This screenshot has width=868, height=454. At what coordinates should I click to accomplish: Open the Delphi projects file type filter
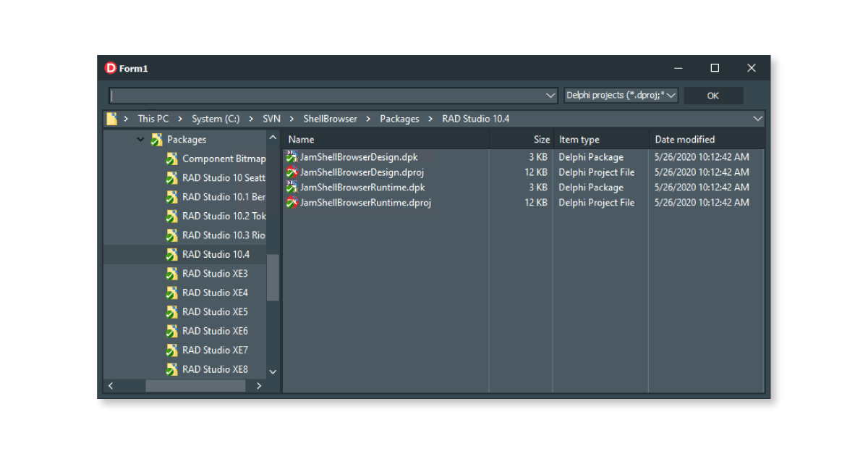(x=621, y=96)
